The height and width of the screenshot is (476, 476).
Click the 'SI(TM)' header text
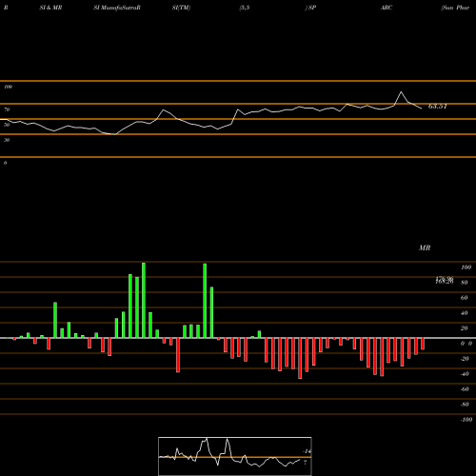tap(181, 8)
